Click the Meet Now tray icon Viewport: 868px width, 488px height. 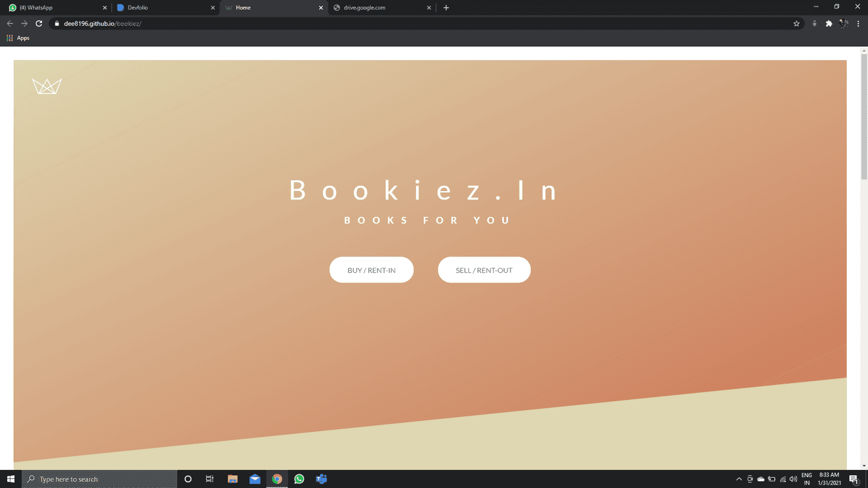coord(750,479)
